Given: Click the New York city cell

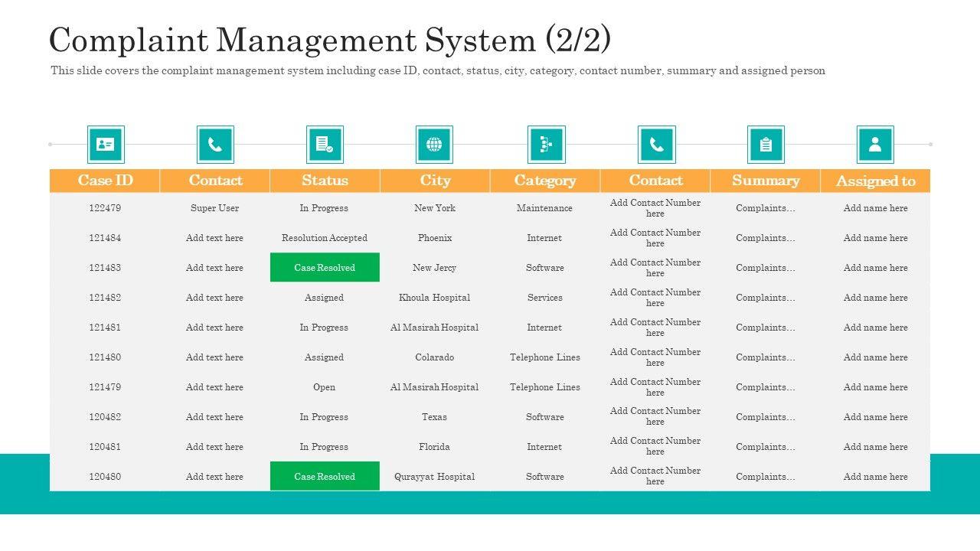Looking at the screenshot, I should pyautogui.click(x=435, y=208).
